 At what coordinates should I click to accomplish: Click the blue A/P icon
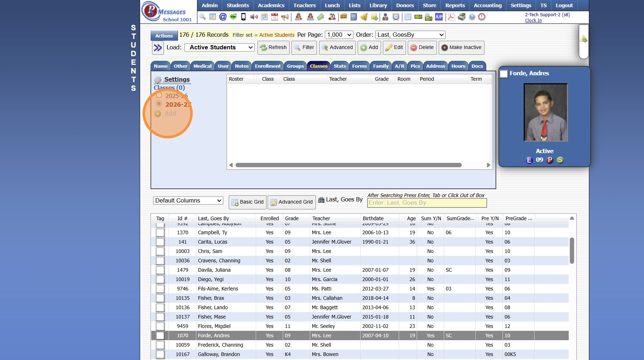point(439,17)
